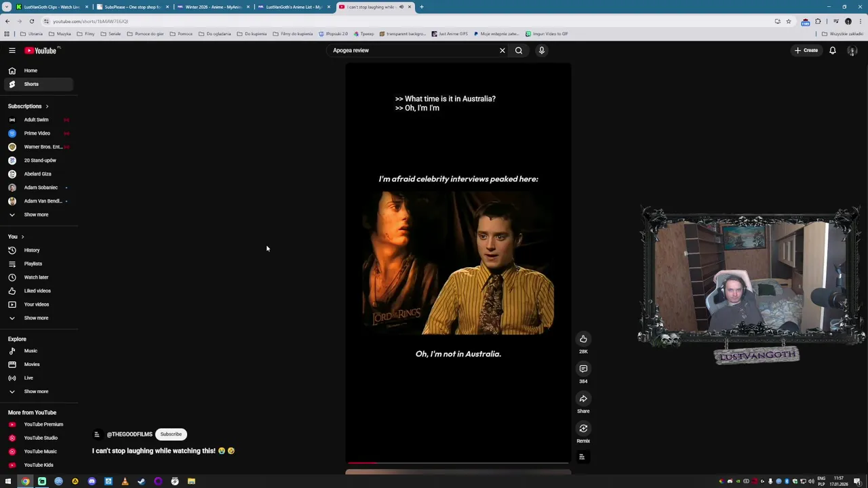Browse Movies in Explore
The image size is (868, 488).
coord(37,365)
